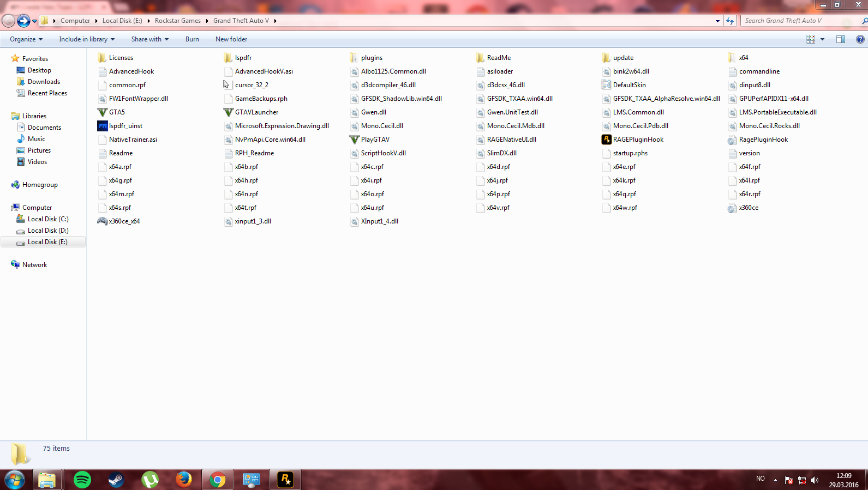Open the view options dropdown arrow
868x490 pixels.
[822, 39]
